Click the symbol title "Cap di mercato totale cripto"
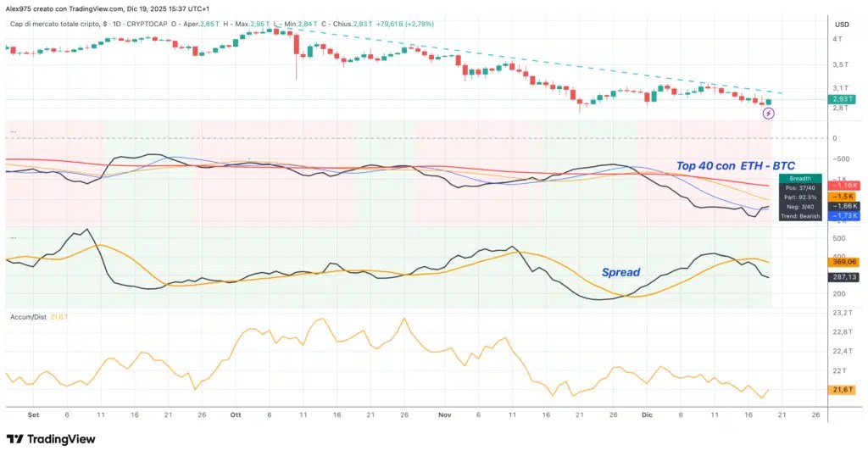Screen dimensions: 868x456 (x=55, y=25)
